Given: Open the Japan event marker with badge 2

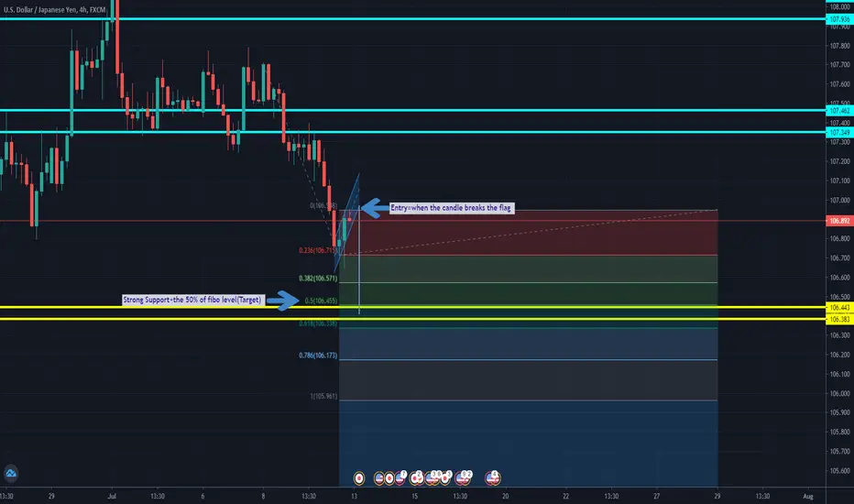Looking at the screenshot, I should (x=415, y=478).
